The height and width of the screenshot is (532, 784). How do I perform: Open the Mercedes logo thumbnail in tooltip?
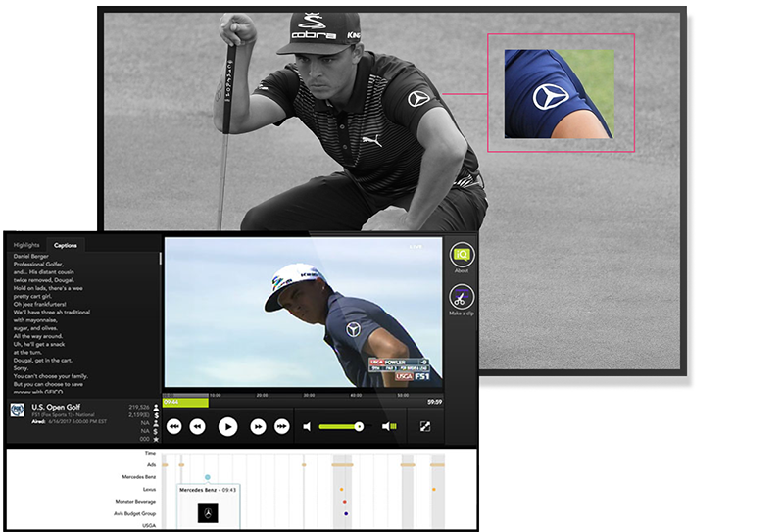(208, 513)
